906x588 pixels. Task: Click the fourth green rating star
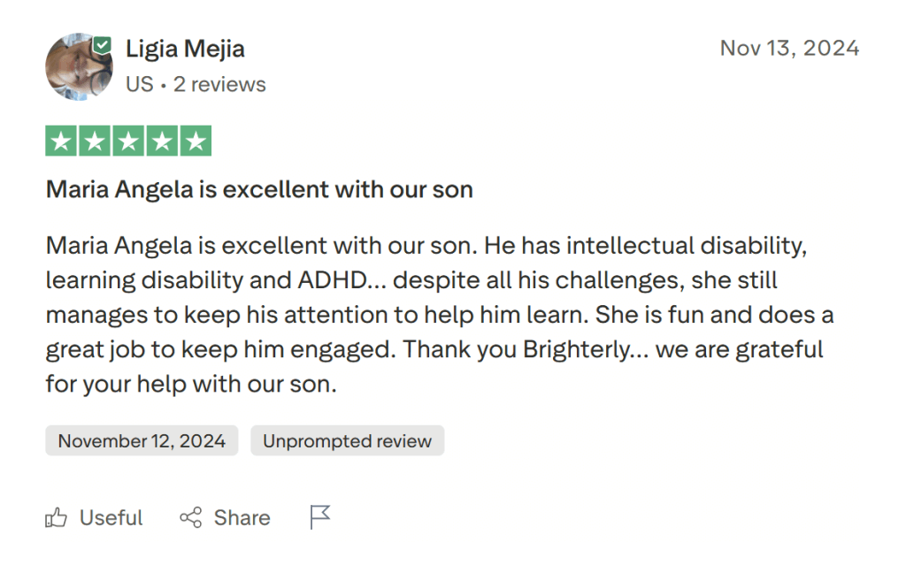(x=162, y=141)
